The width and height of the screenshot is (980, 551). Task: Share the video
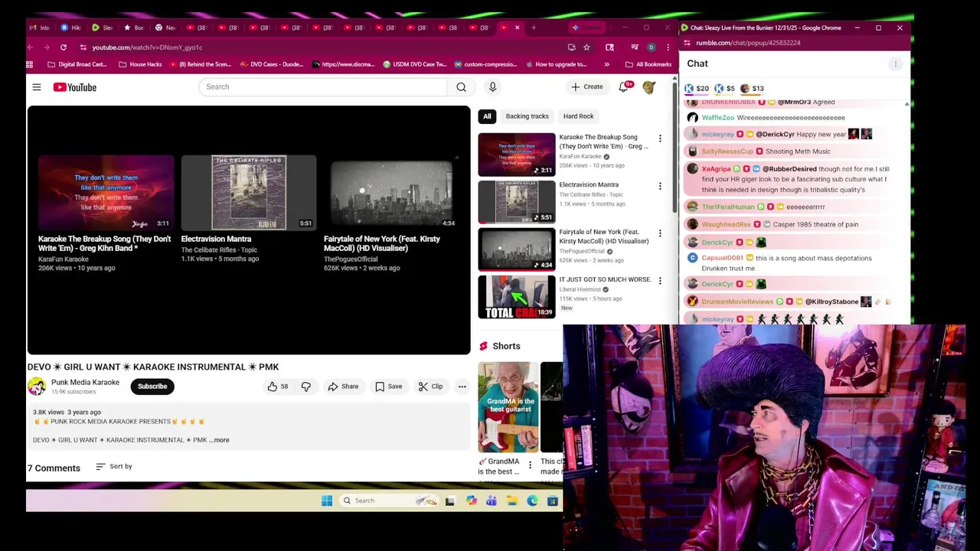coord(343,386)
